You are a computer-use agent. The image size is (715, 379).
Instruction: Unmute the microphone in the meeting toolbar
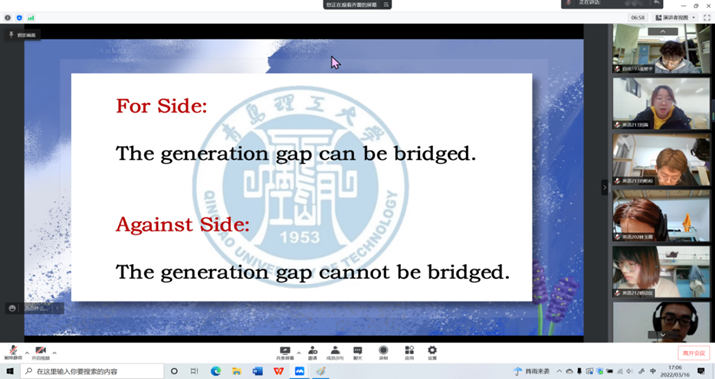(x=13, y=353)
